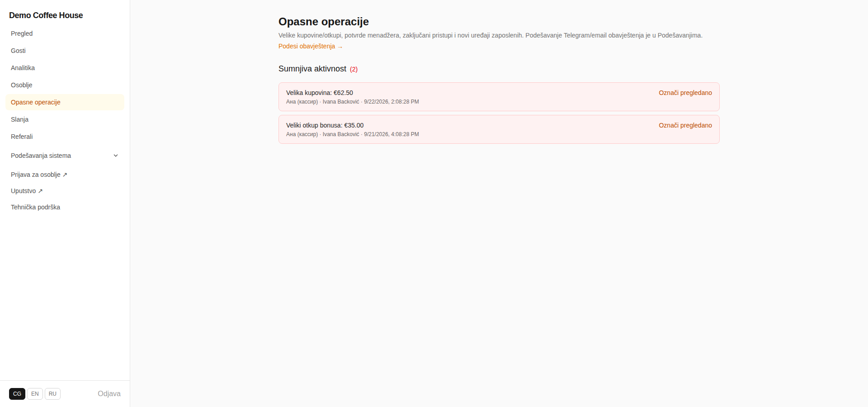Go to Gosti in sidebar
The width and height of the screenshot is (868, 407).
pyautogui.click(x=65, y=51)
